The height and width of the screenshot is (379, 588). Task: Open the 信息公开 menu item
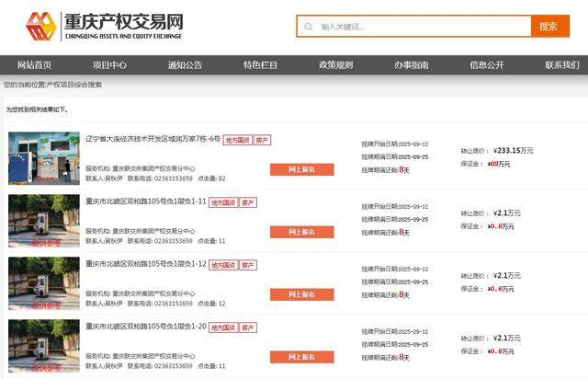(486, 65)
